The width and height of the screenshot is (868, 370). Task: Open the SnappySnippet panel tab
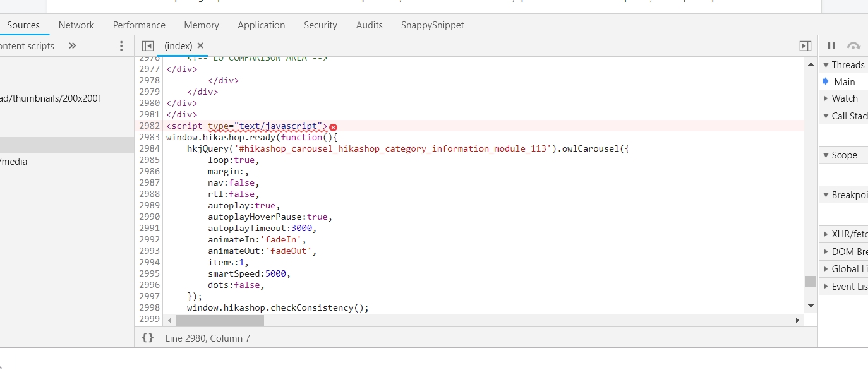(x=432, y=25)
